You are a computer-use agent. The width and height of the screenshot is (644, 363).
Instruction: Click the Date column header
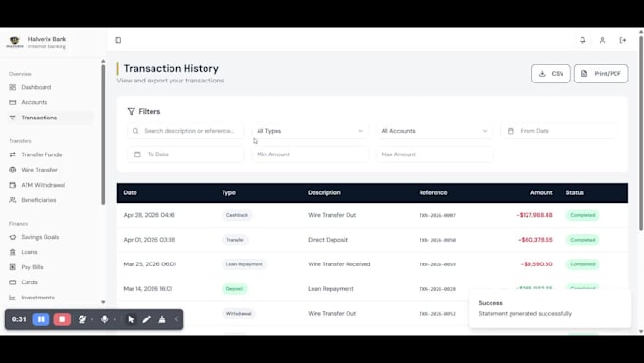tap(130, 192)
